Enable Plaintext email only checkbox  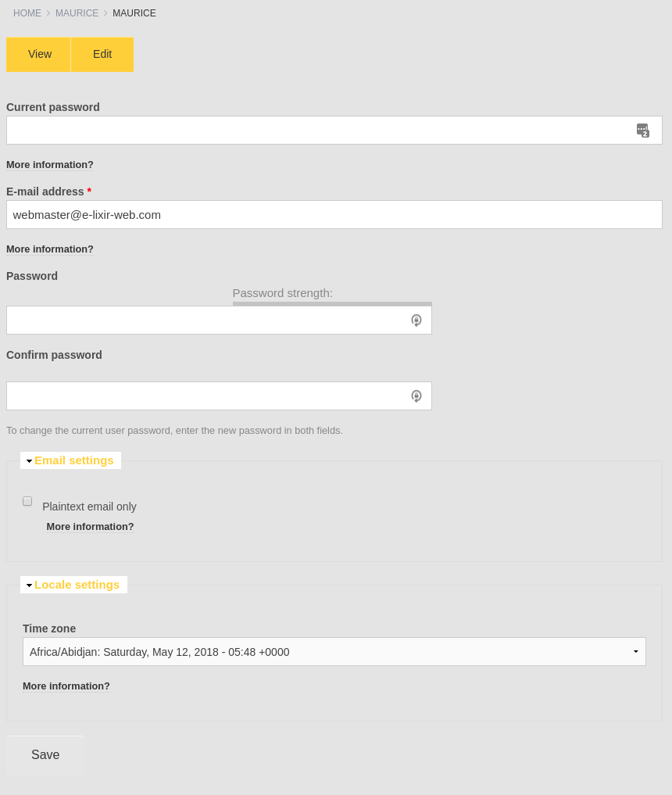pos(27,501)
